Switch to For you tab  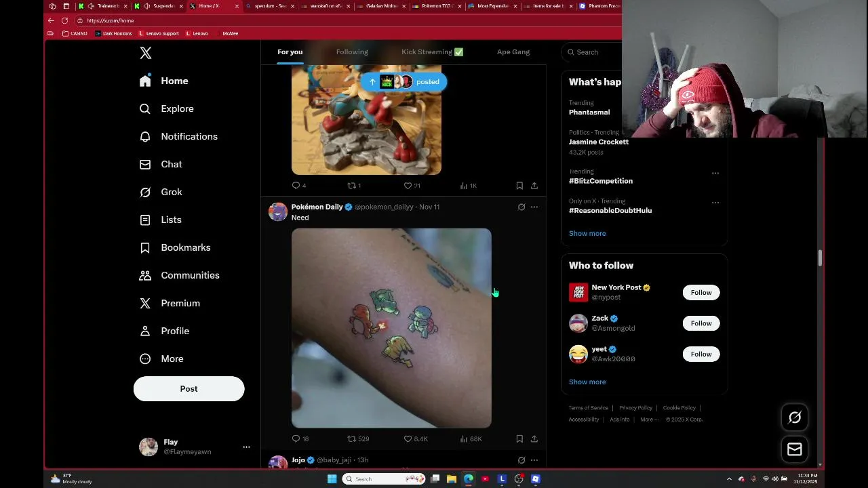(290, 52)
